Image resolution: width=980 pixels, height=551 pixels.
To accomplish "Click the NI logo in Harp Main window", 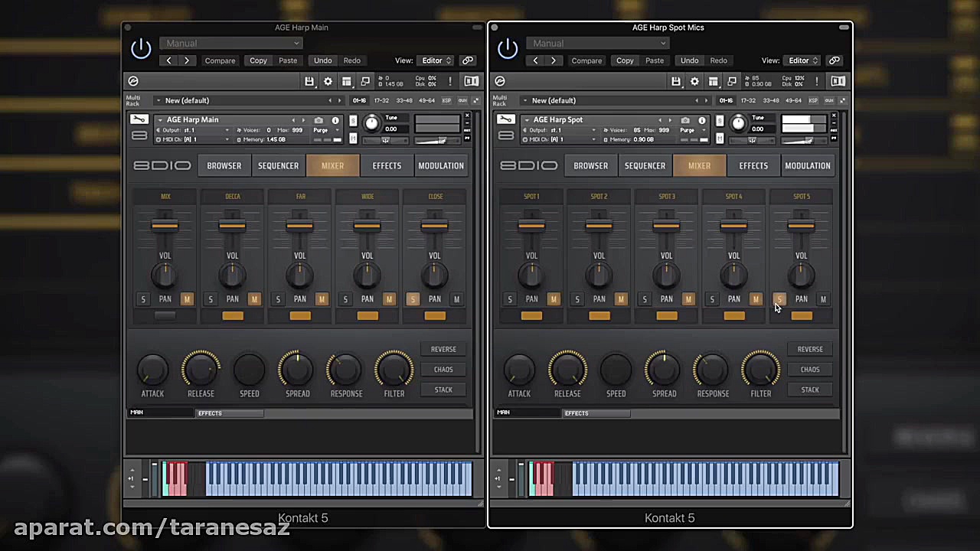I will click(x=471, y=81).
